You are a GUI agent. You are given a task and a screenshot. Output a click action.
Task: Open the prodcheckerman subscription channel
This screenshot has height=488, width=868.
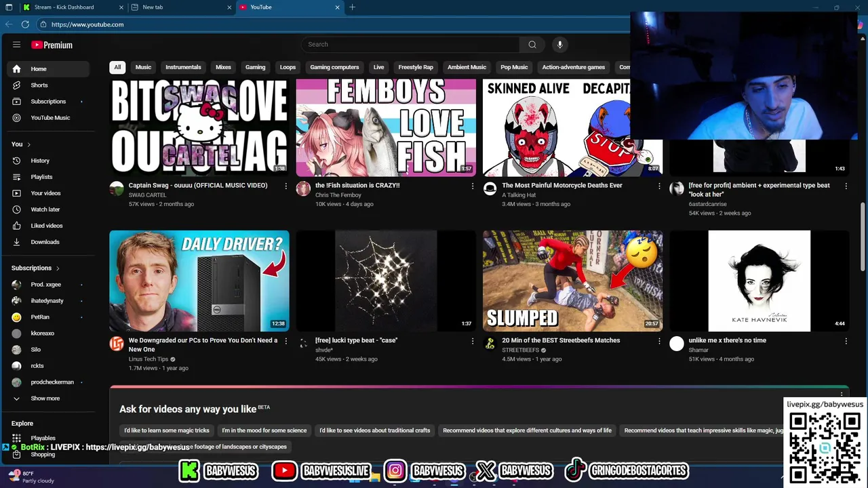point(48,382)
